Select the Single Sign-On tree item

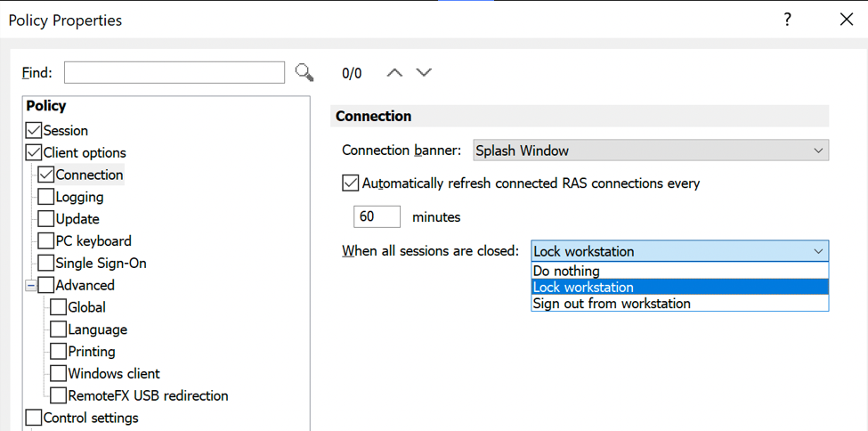[101, 264]
